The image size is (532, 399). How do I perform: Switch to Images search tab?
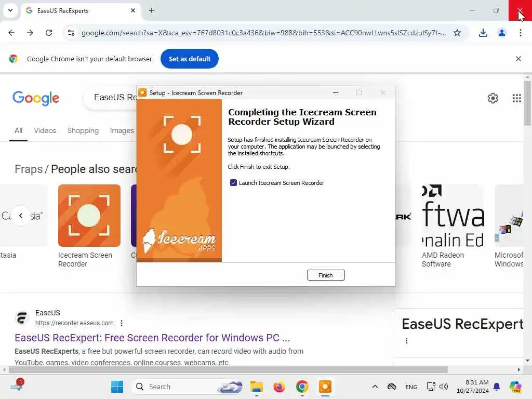click(122, 130)
